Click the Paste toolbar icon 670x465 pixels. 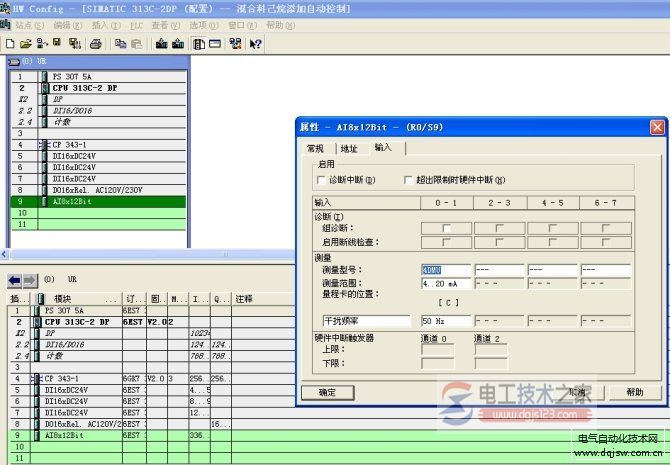[x=136, y=44]
